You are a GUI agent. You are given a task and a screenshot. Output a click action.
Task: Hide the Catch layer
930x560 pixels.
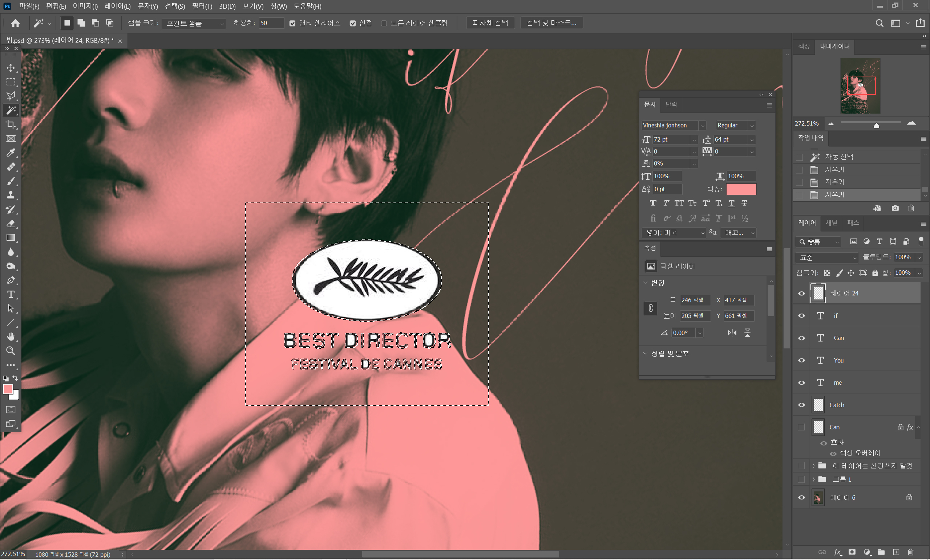coord(802,405)
